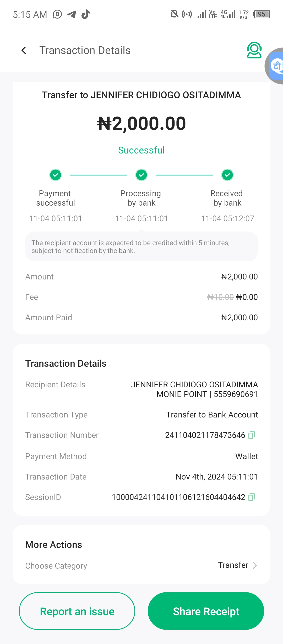This screenshot has width=283, height=644.
Task: Tap the TikTok status bar icon
Action: (86, 14)
